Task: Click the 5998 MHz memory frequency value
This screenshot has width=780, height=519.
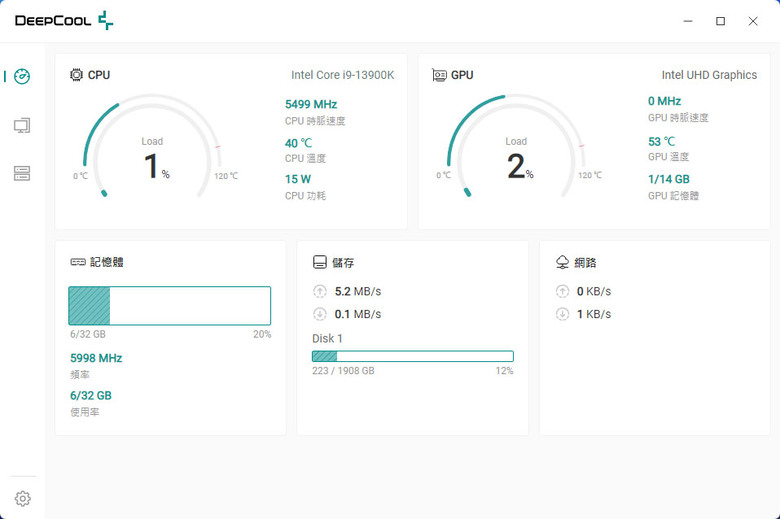Action: coord(96,358)
